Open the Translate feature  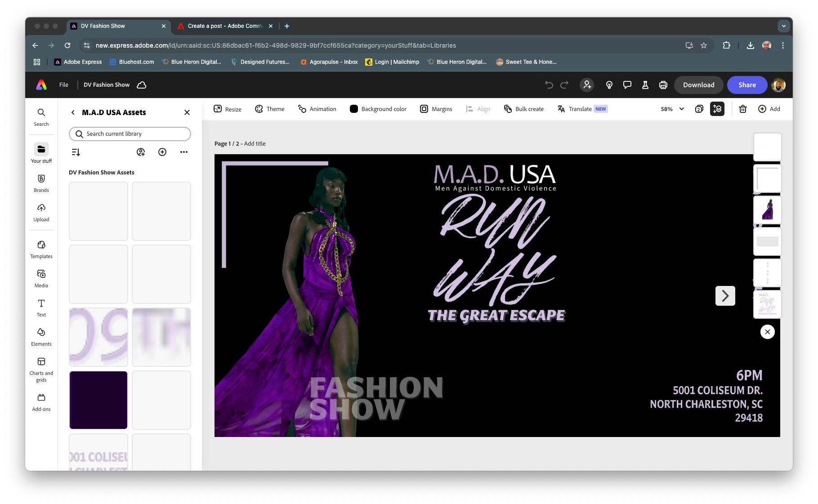[x=582, y=109]
